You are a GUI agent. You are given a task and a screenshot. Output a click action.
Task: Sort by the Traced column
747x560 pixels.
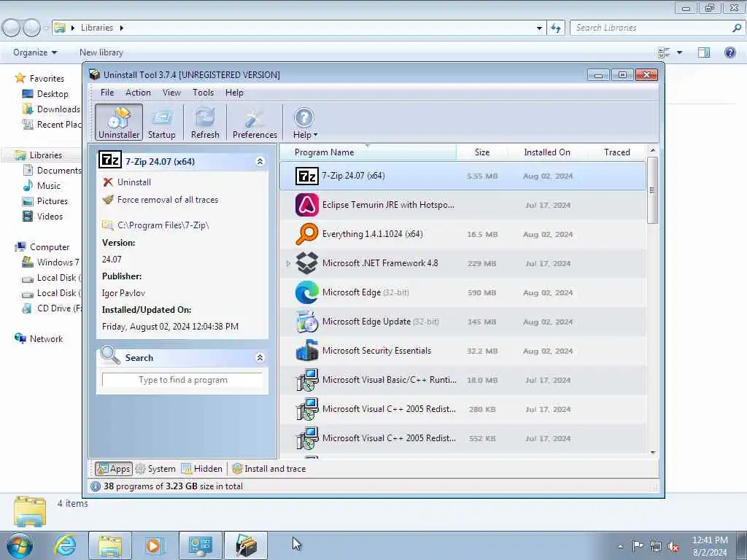coord(617,152)
